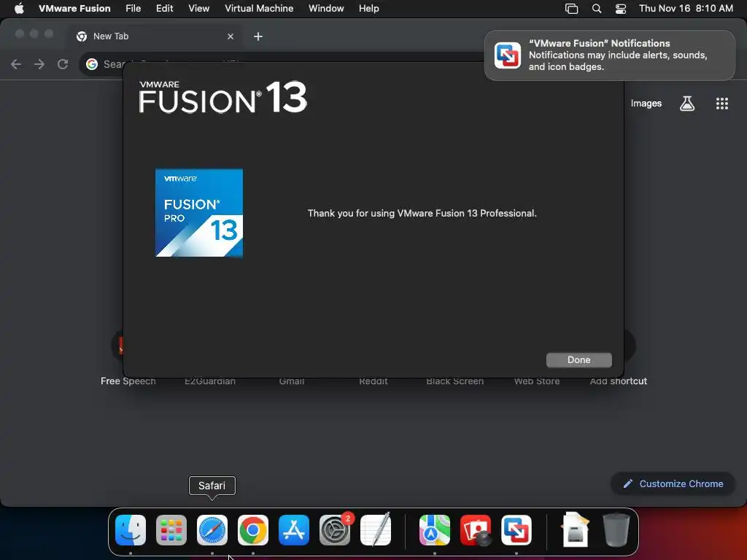Click Done in the Fusion 13 dialog
This screenshot has width=747, height=560.
coord(578,360)
